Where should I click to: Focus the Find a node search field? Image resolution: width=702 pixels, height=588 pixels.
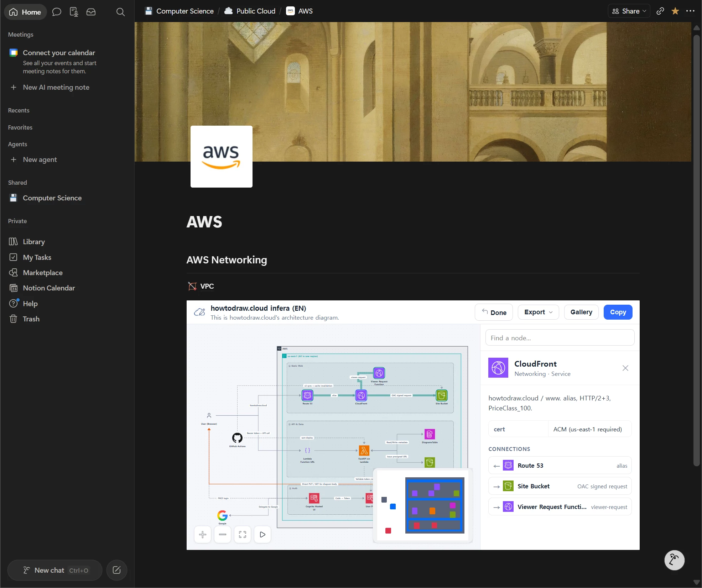pos(560,337)
